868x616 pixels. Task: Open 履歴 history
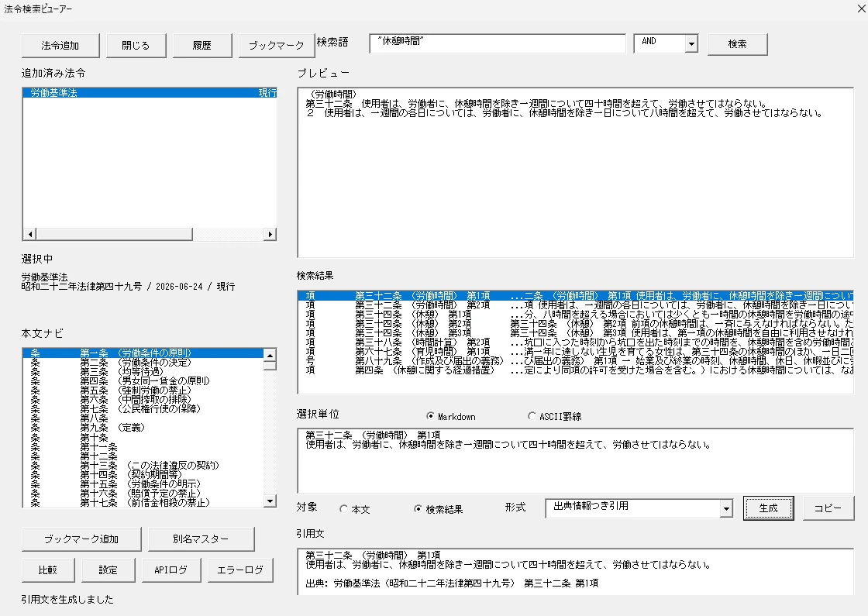pos(202,46)
